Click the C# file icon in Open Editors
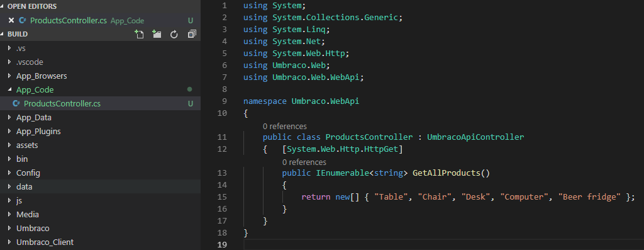644x250 pixels. click(23, 20)
